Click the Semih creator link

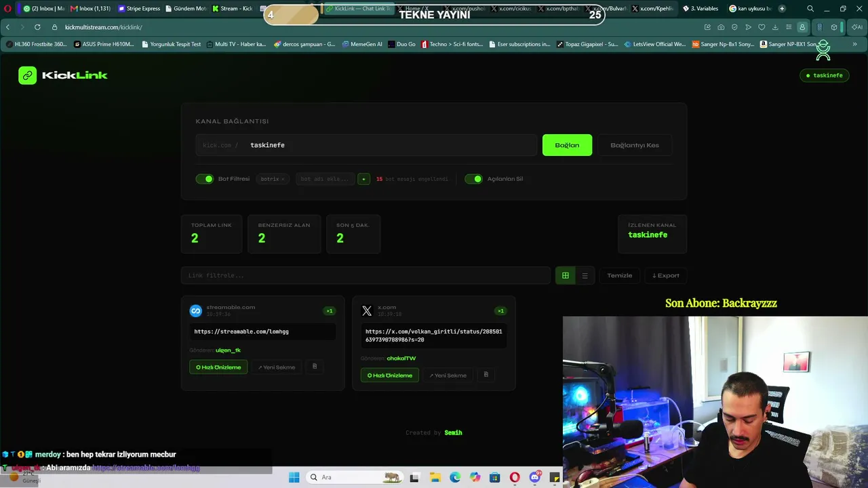pyautogui.click(x=453, y=432)
